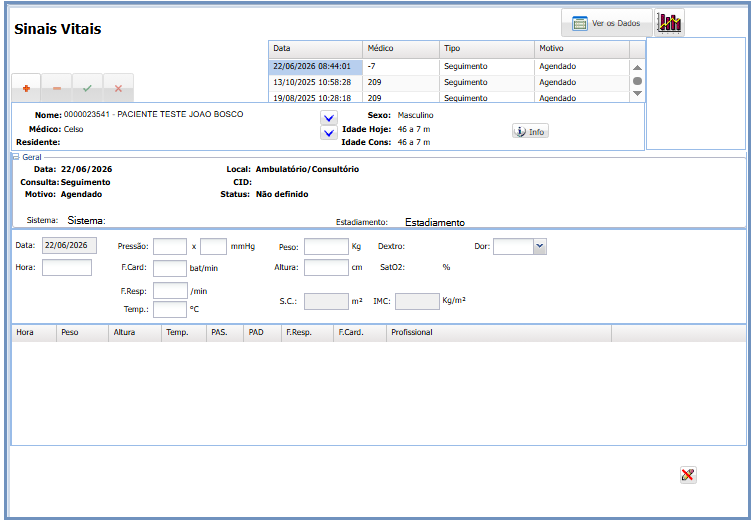Click the pencil erase icon at bottom right
Image resolution: width=756 pixels, height=524 pixels.
tap(688, 475)
